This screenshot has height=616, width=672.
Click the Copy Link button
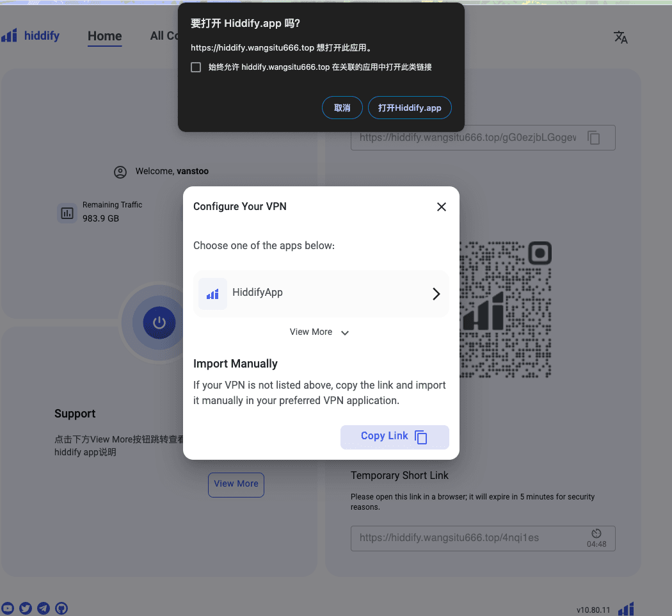[x=394, y=437]
